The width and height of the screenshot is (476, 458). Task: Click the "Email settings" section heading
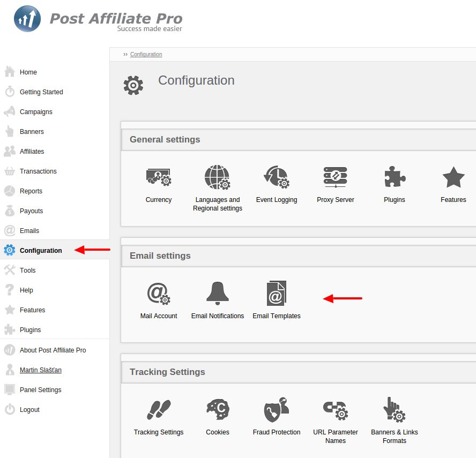point(160,256)
